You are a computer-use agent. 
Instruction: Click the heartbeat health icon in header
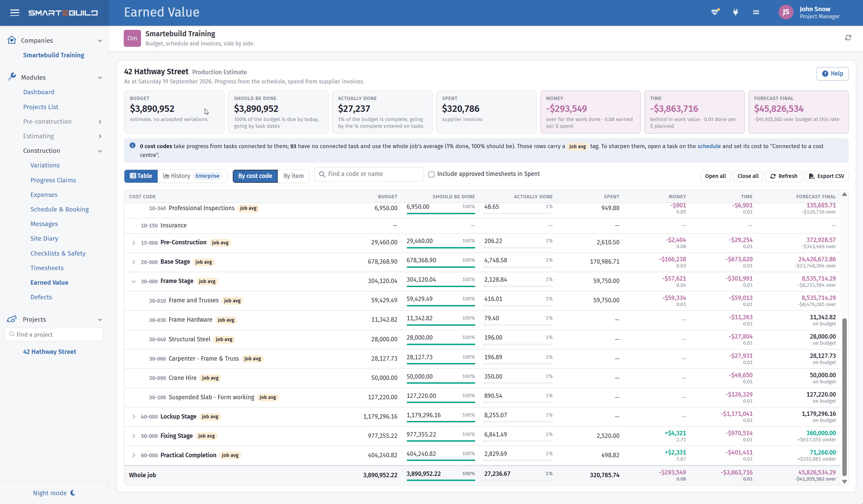click(x=715, y=12)
